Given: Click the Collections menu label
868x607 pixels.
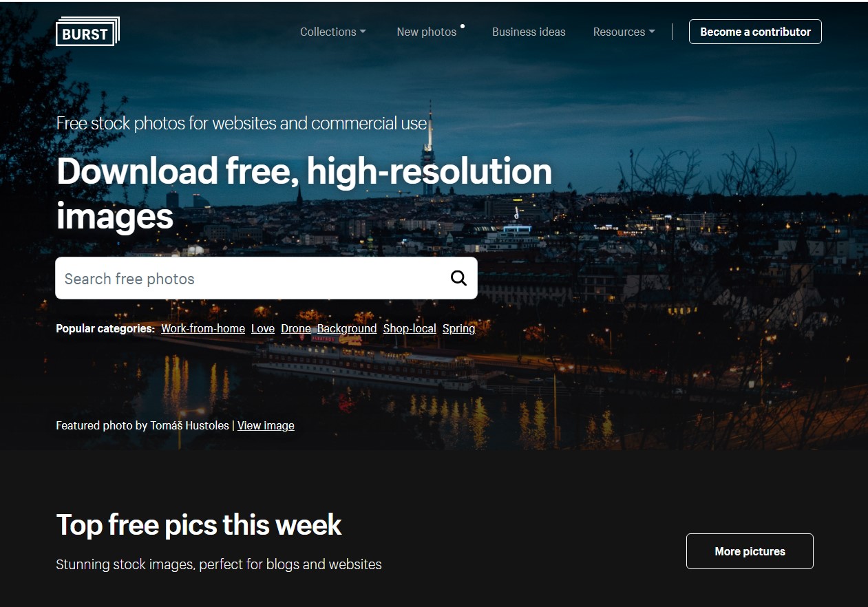Looking at the screenshot, I should [x=328, y=32].
